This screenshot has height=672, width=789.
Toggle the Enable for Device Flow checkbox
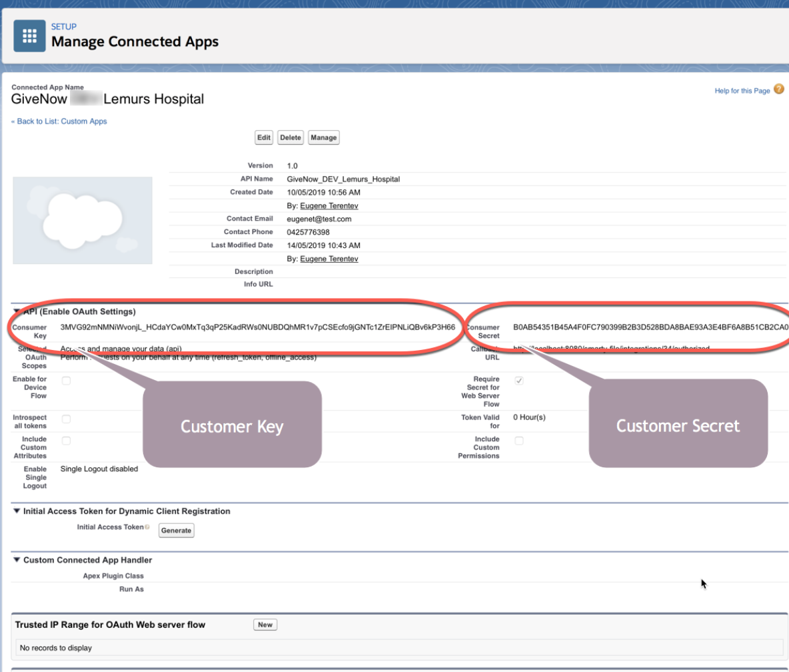67,381
